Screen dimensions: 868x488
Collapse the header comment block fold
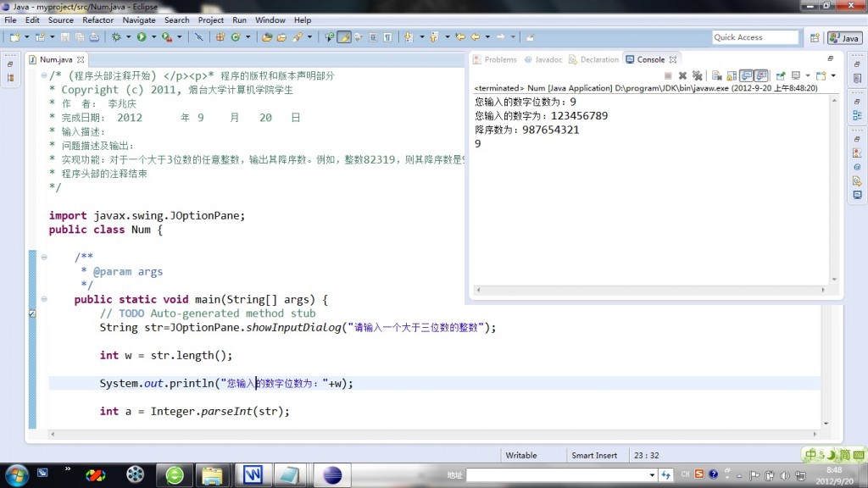pos(44,75)
